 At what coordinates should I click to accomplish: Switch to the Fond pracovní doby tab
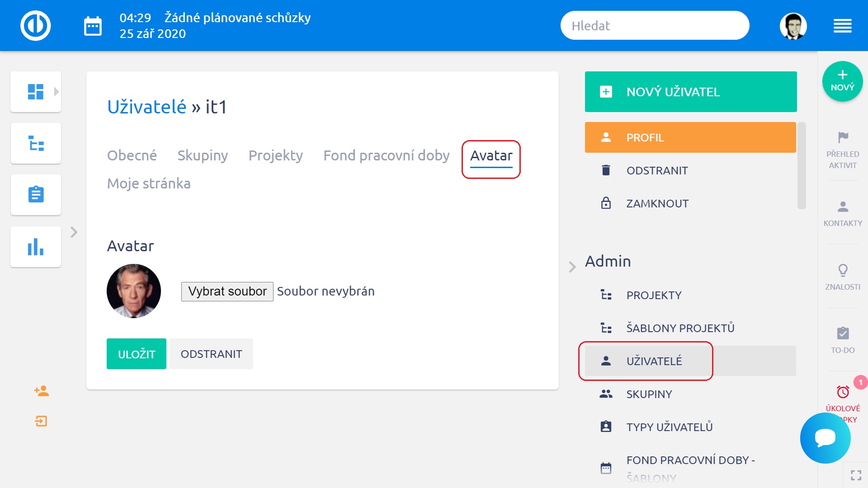point(386,155)
